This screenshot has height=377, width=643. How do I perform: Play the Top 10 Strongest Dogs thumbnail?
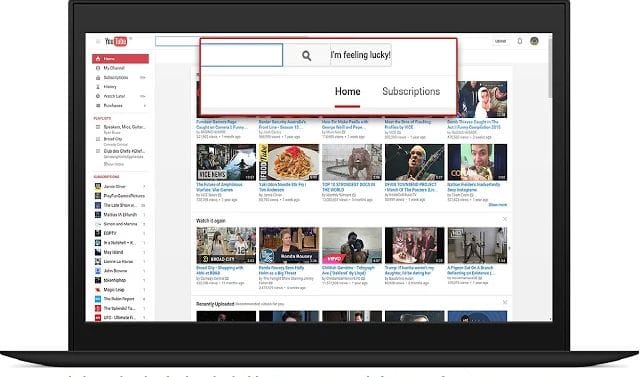pyautogui.click(x=352, y=162)
